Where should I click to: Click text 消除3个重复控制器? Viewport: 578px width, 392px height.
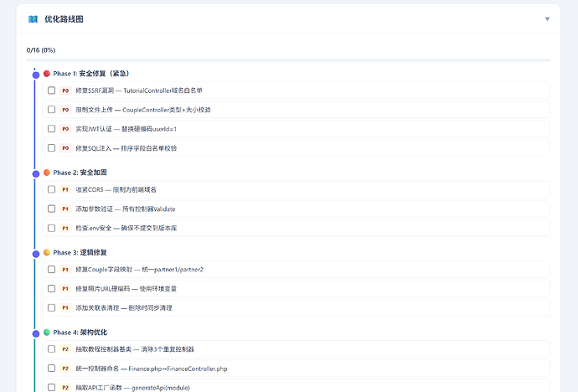click(168, 349)
